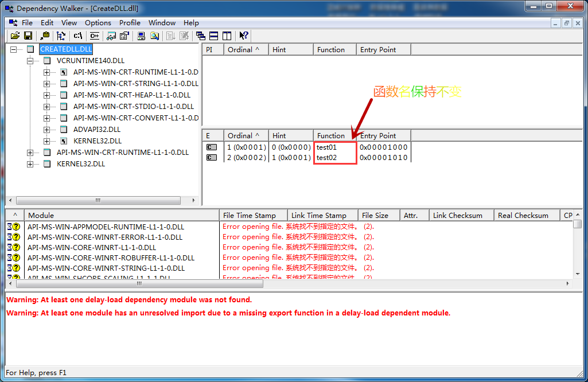Click entry point value 0x00001010
This screenshot has height=382, width=588.
pyautogui.click(x=383, y=158)
